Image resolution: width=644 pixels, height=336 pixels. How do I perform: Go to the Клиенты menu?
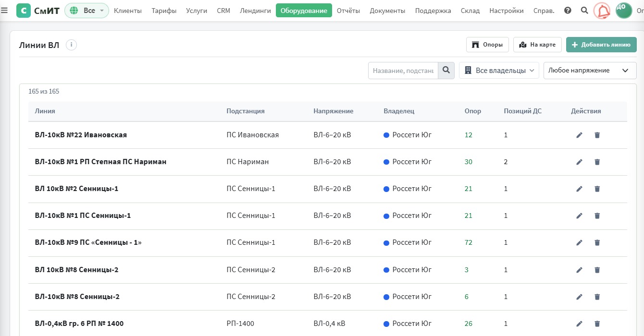(x=128, y=11)
